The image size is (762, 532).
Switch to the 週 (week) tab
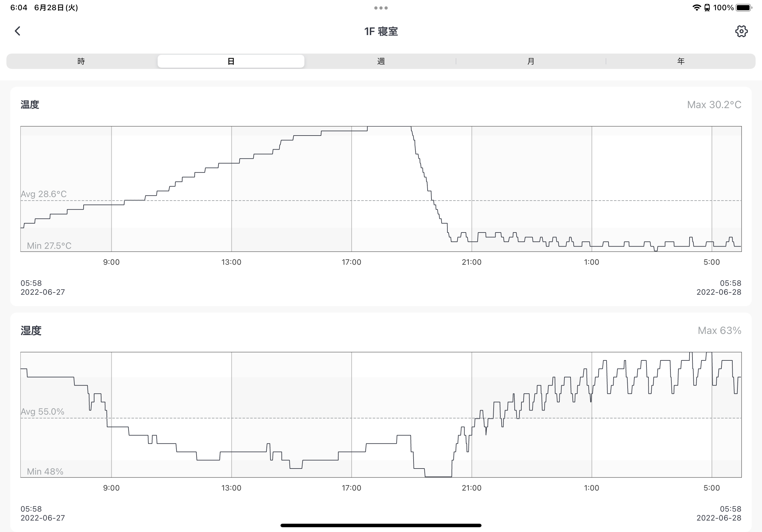pyautogui.click(x=381, y=61)
